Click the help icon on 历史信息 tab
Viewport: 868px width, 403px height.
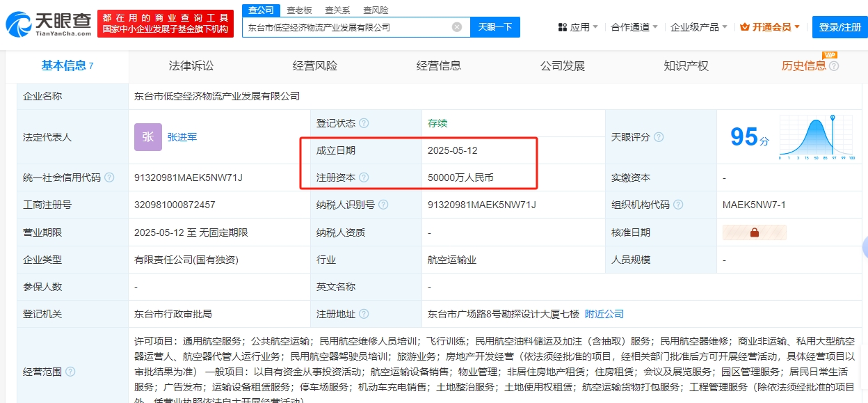[834, 66]
